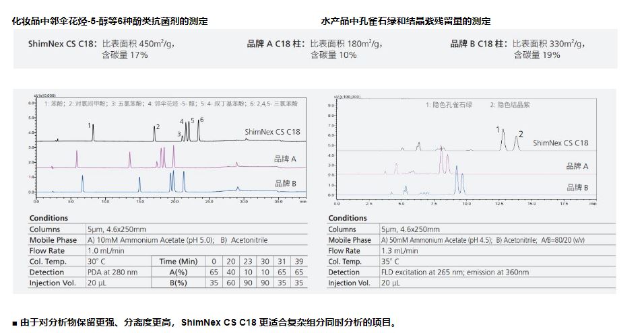
Task: Click legend 2: 隐色结晶紫 in right chart
Action: point(510,105)
